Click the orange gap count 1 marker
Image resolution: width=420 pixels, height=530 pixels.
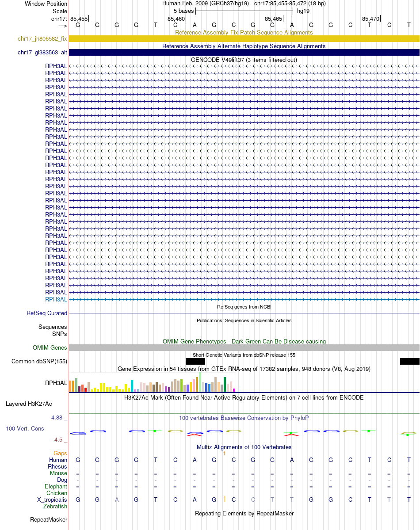[224, 453]
